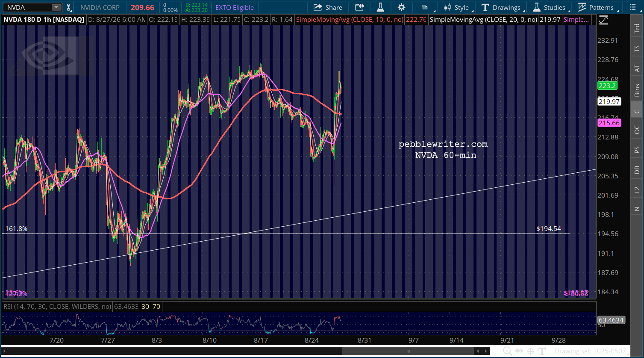Click the white 219.97 price bubble
This screenshot has width=644, height=358.
609,101
